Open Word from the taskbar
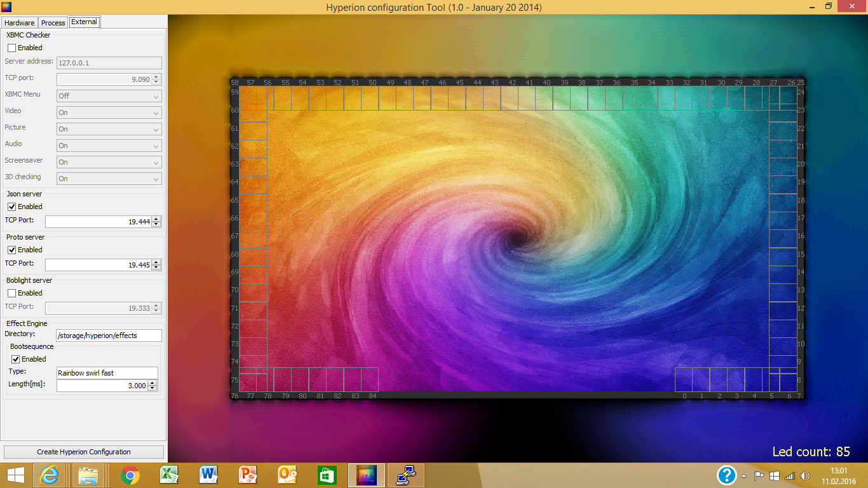Viewport: 868px width, 488px height. click(208, 475)
